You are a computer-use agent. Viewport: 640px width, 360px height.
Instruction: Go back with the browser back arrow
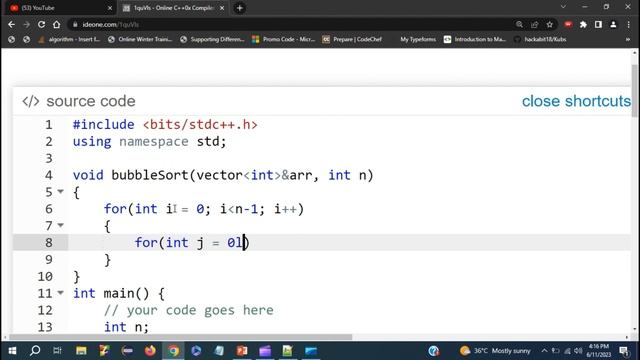click(x=11, y=24)
